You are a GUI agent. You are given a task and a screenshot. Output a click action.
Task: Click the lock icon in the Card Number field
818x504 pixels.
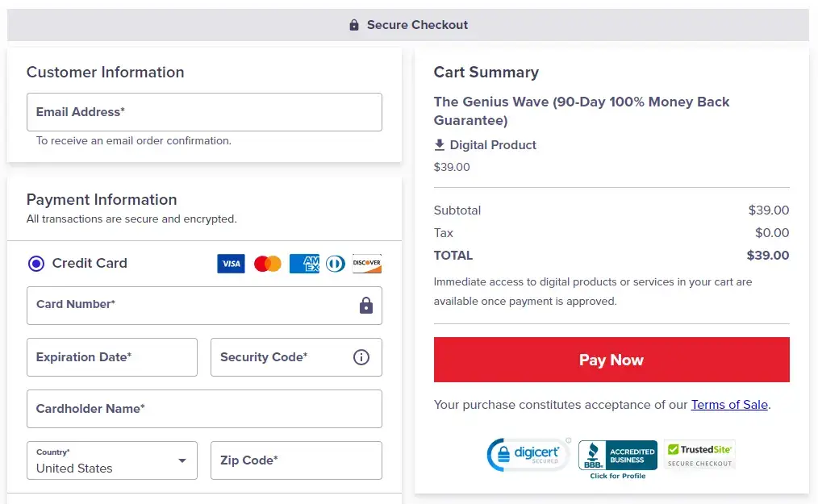tap(365, 306)
